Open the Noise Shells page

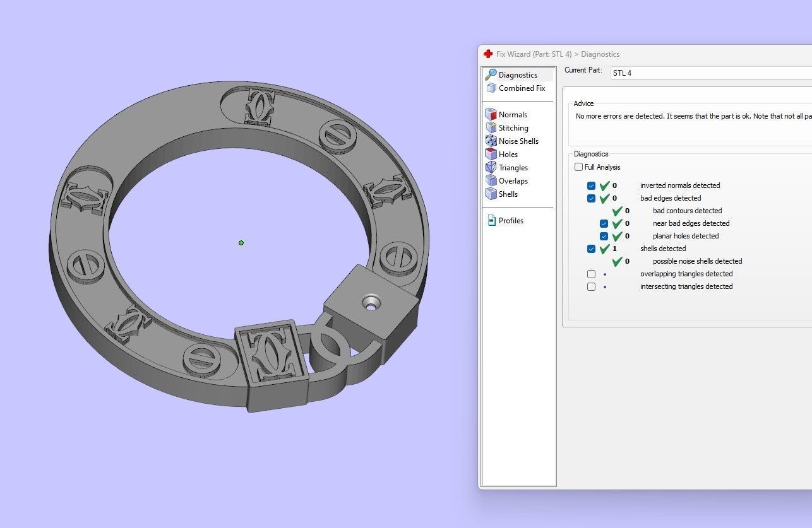coord(512,141)
